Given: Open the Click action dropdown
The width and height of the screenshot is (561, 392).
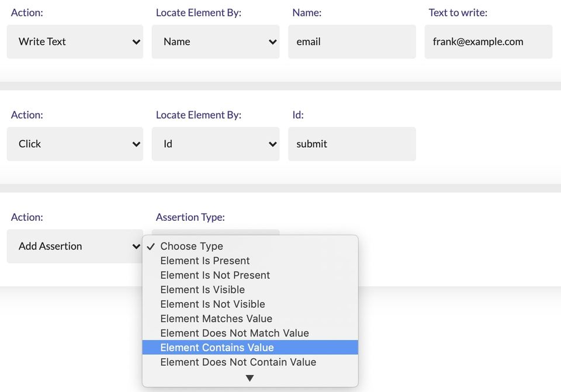Looking at the screenshot, I should point(74,144).
